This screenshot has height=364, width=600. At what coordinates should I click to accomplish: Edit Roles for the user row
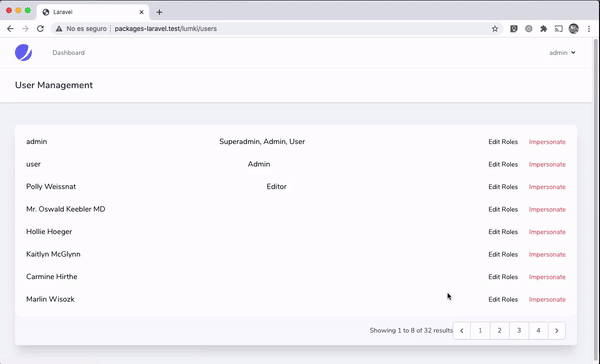point(503,164)
